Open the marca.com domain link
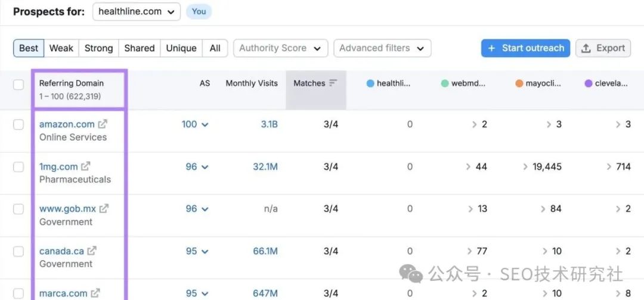The width and height of the screenshot is (644, 300). click(63, 293)
